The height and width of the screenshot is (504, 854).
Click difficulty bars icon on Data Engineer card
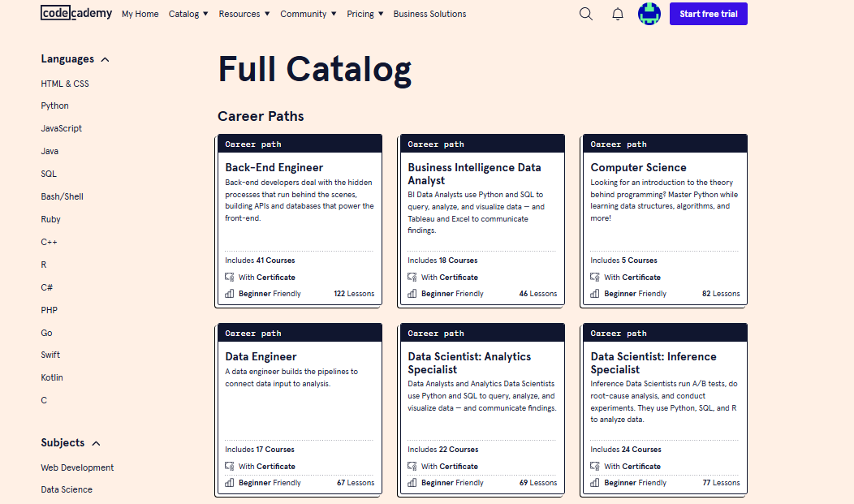click(229, 482)
